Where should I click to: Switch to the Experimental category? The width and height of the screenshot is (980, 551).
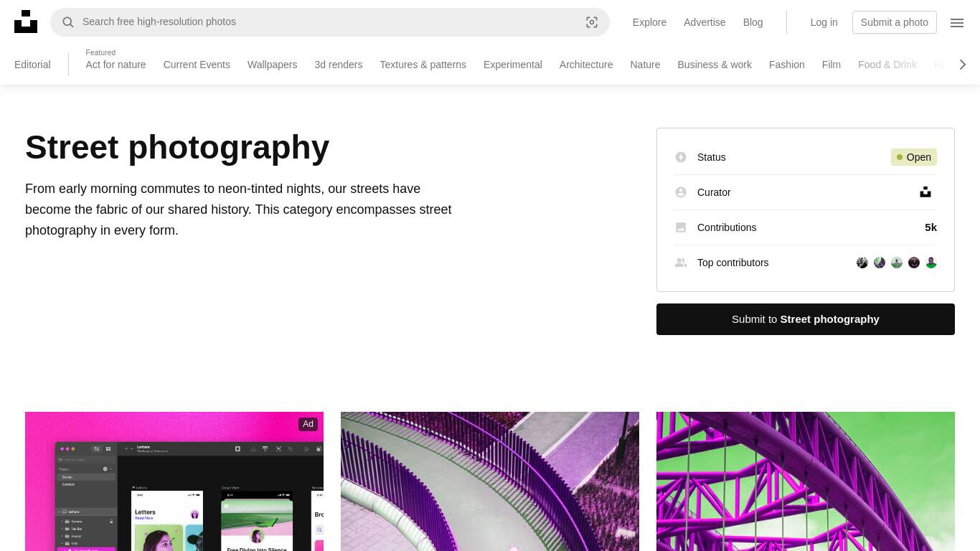tap(512, 65)
